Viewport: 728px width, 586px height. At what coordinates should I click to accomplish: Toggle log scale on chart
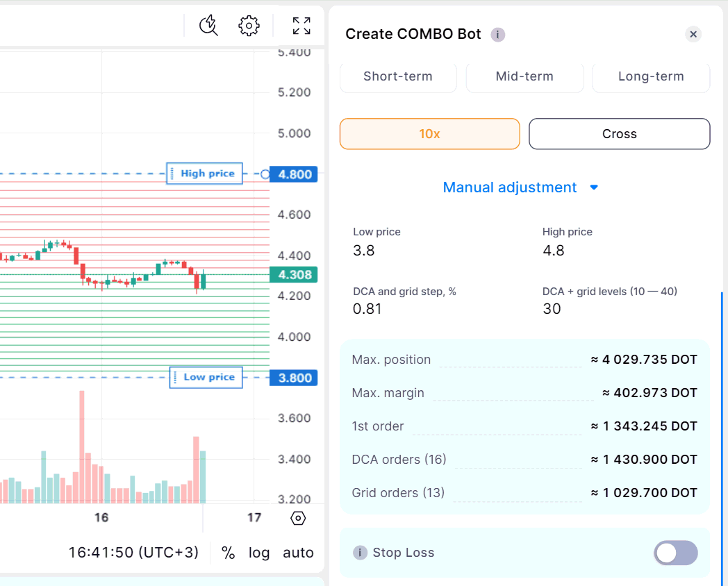259,553
